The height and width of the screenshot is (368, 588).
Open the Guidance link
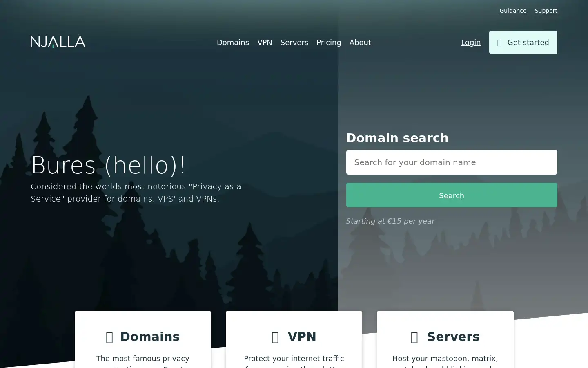[513, 11]
